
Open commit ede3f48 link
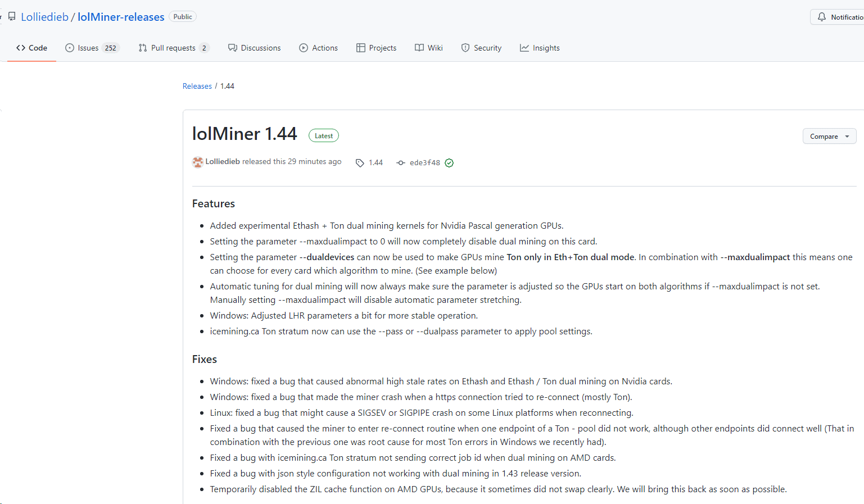(425, 162)
